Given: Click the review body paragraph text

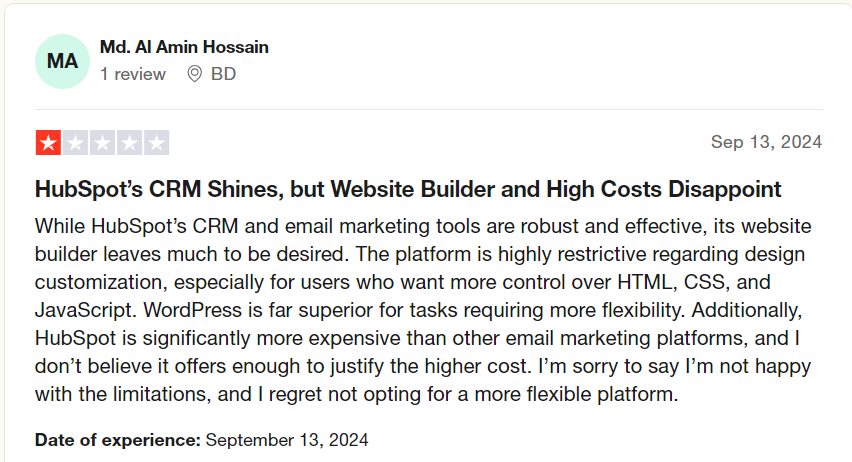Looking at the screenshot, I should click(x=423, y=310).
